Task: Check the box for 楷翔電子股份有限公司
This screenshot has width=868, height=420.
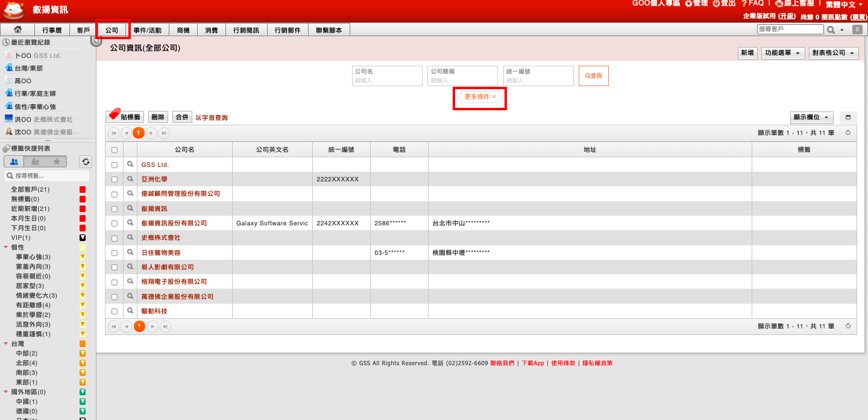Action: (115, 282)
